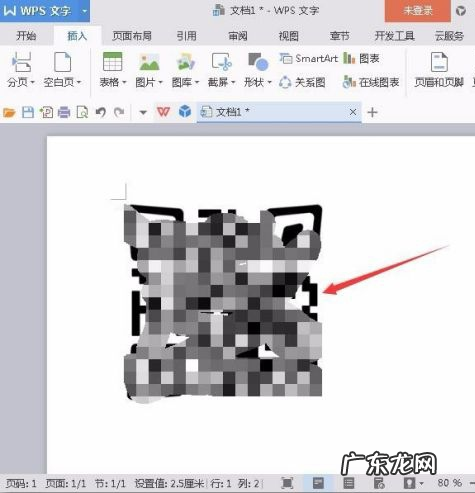Switch to the 开始 tab
Screen dimensions: 475x493
pyautogui.click(x=26, y=36)
